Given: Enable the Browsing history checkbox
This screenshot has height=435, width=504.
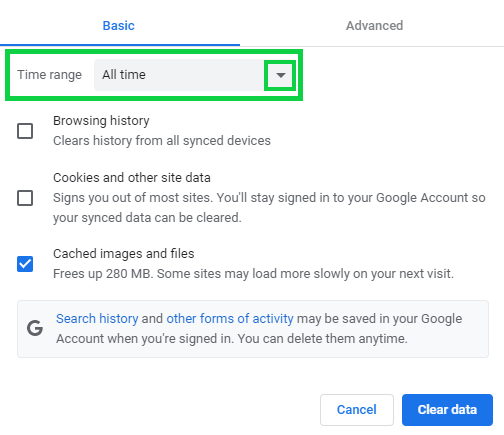Looking at the screenshot, I should point(25,131).
